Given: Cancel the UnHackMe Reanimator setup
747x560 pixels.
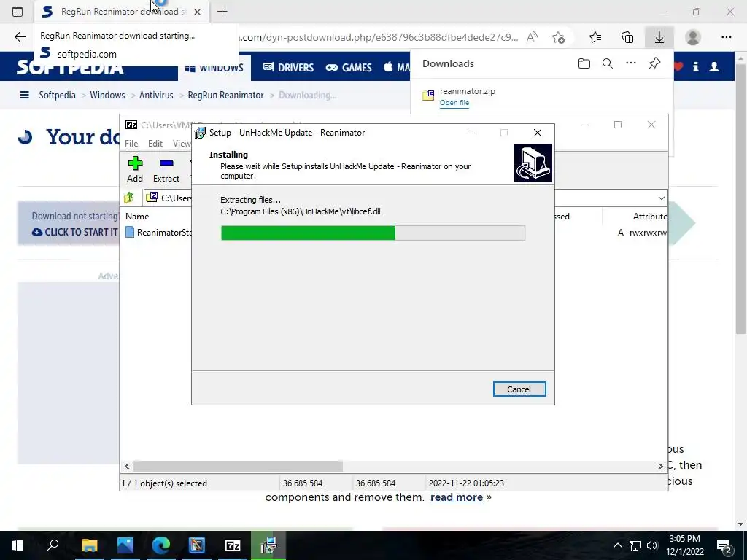Looking at the screenshot, I should (519, 389).
